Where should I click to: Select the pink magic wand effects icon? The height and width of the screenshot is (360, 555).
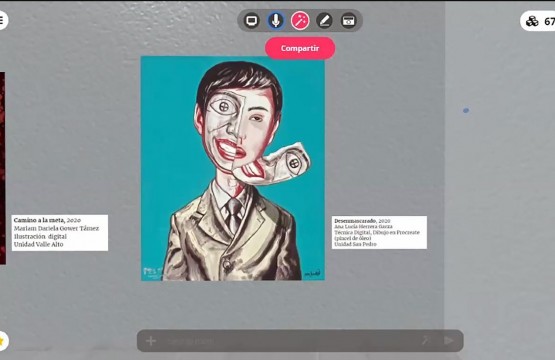pos(300,21)
